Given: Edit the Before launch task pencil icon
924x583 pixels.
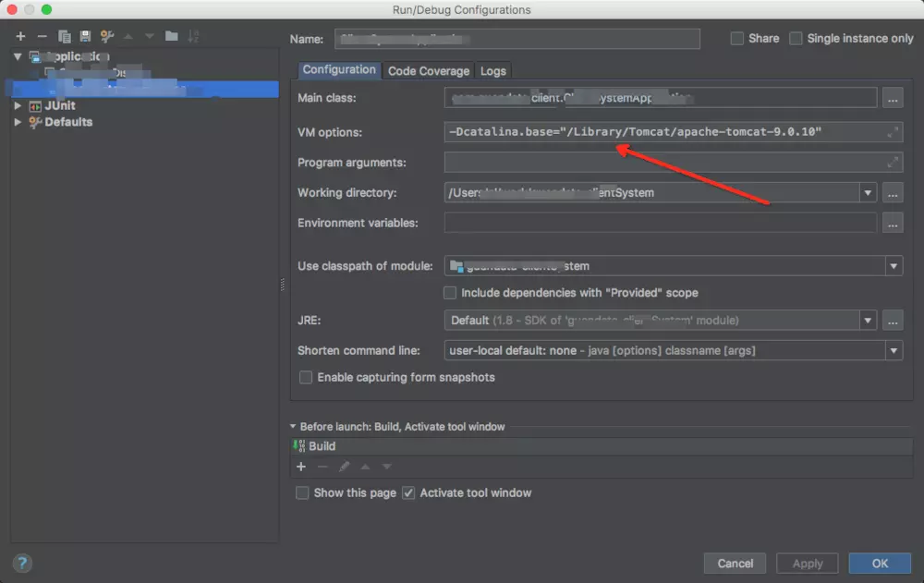Looking at the screenshot, I should [344, 467].
